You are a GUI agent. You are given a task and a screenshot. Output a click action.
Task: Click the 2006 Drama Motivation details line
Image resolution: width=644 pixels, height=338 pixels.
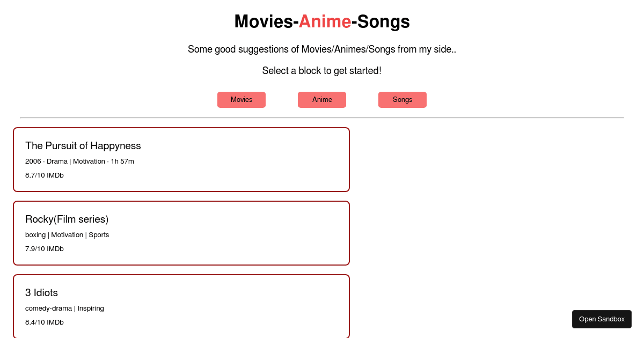click(x=79, y=161)
